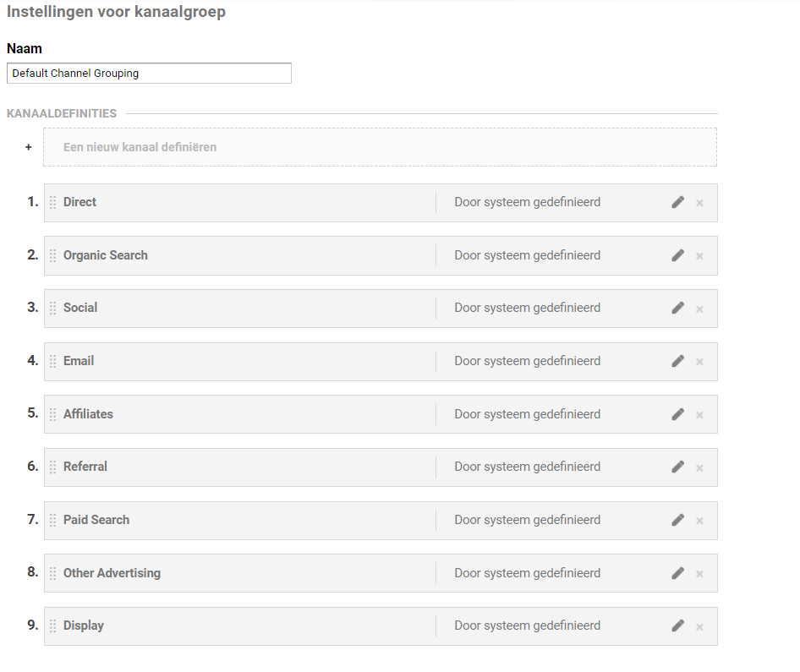Click the pencil icon for Other Advertising
The width and height of the screenshot is (800, 672).
[x=677, y=573]
